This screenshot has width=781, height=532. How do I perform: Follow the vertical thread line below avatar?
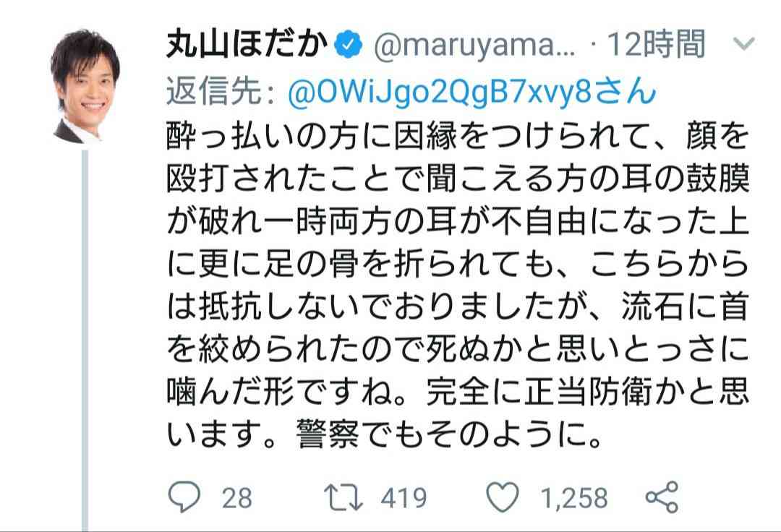tap(85, 340)
